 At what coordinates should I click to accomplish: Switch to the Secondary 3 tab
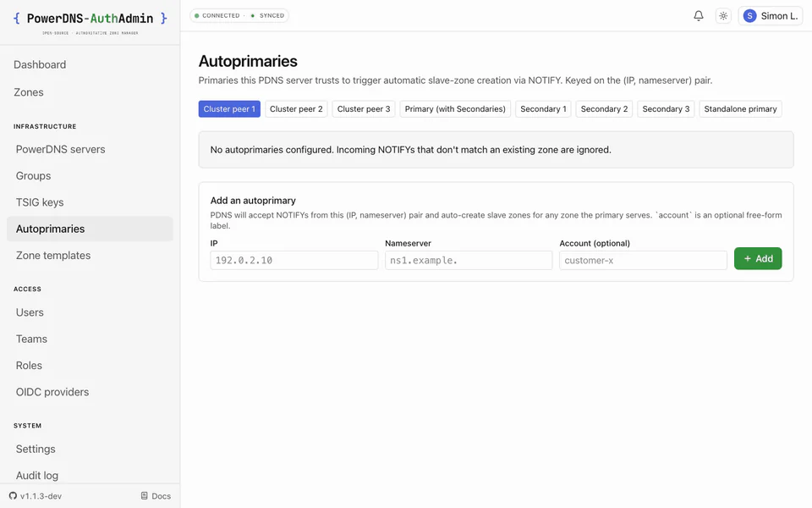click(666, 109)
